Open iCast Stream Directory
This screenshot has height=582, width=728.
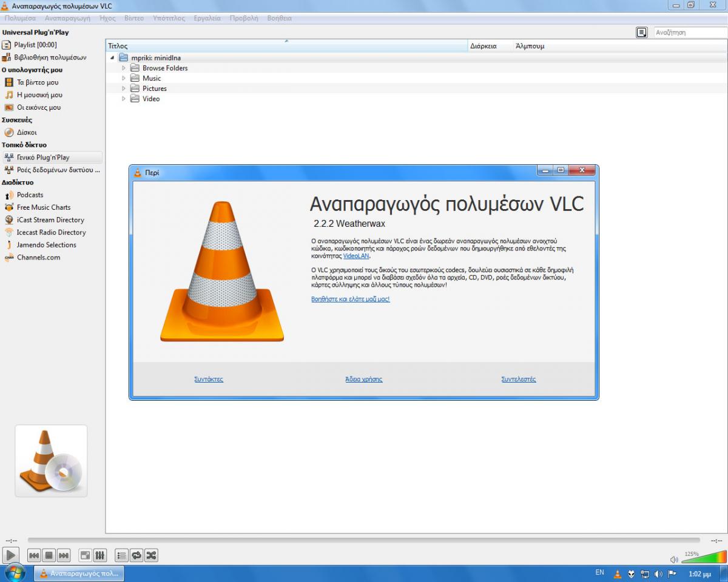tap(52, 220)
